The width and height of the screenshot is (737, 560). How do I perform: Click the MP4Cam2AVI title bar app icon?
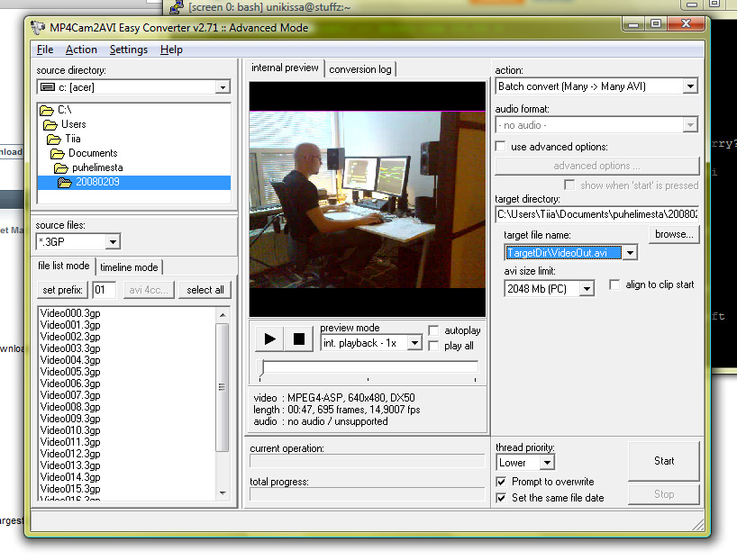click(38, 27)
